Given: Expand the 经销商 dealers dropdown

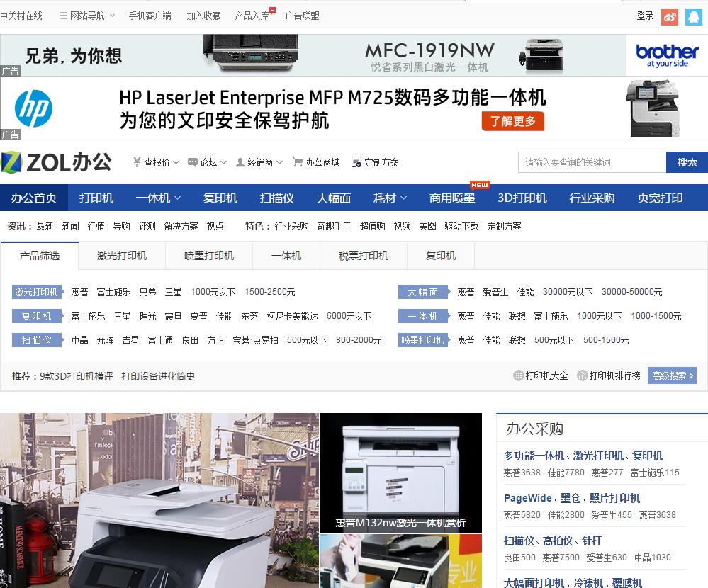Looking at the screenshot, I should pyautogui.click(x=259, y=162).
